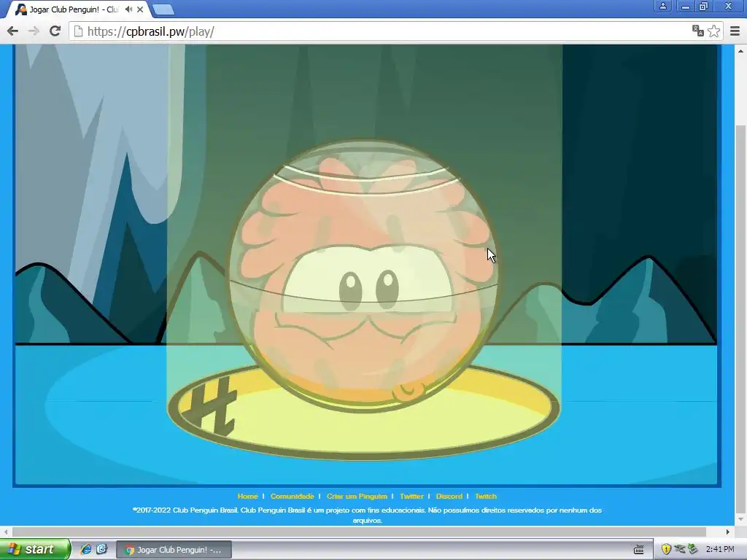Close the Jogar Club Penguin tab
The height and width of the screenshot is (560, 747).
(x=140, y=9)
